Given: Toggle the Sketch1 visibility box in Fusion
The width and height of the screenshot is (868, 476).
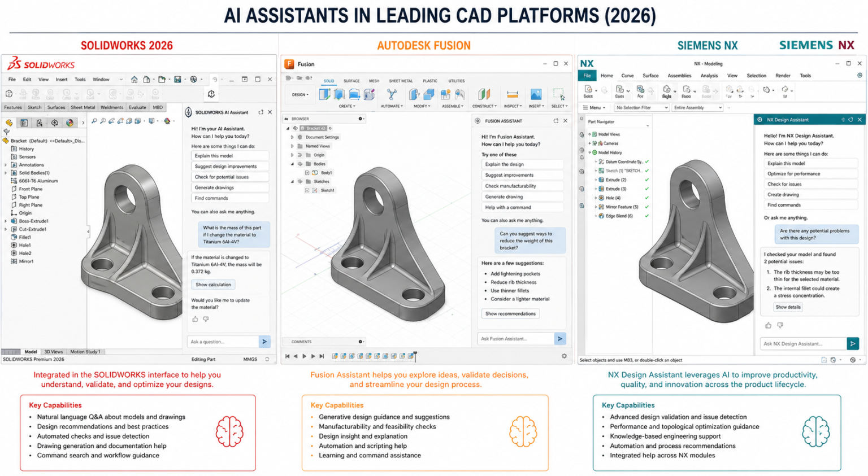Looking at the screenshot, I should pos(307,191).
